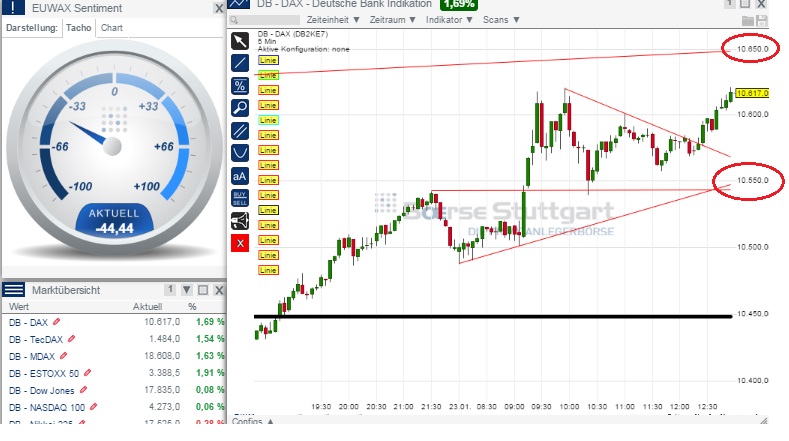
Task: Open the DB - DAX row
Action: click(114, 322)
